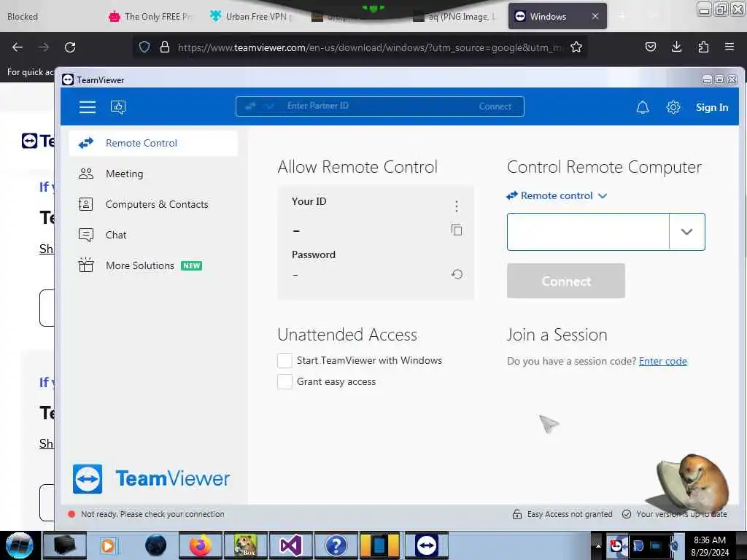Open the Pocket save icon in Firefox

coord(650,47)
